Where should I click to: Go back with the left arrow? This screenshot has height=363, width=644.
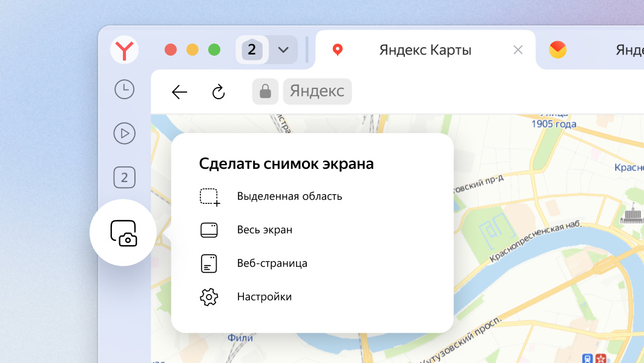(180, 92)
